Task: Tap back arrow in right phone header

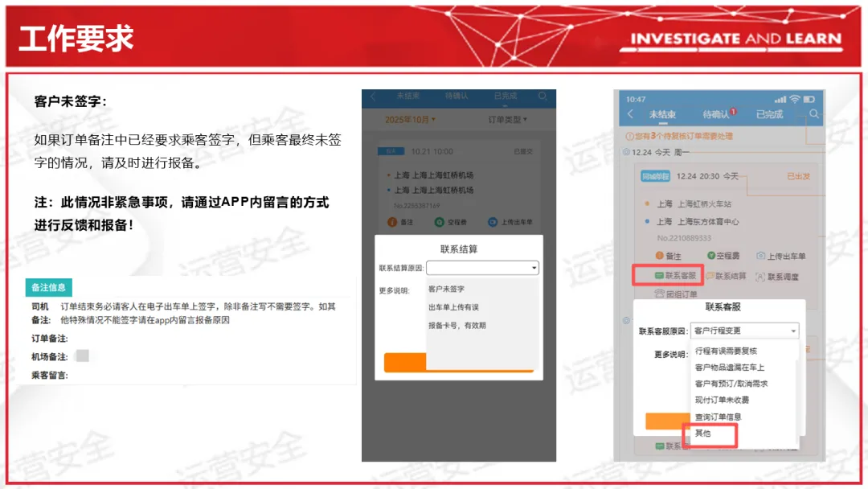Action: (631, 114)
